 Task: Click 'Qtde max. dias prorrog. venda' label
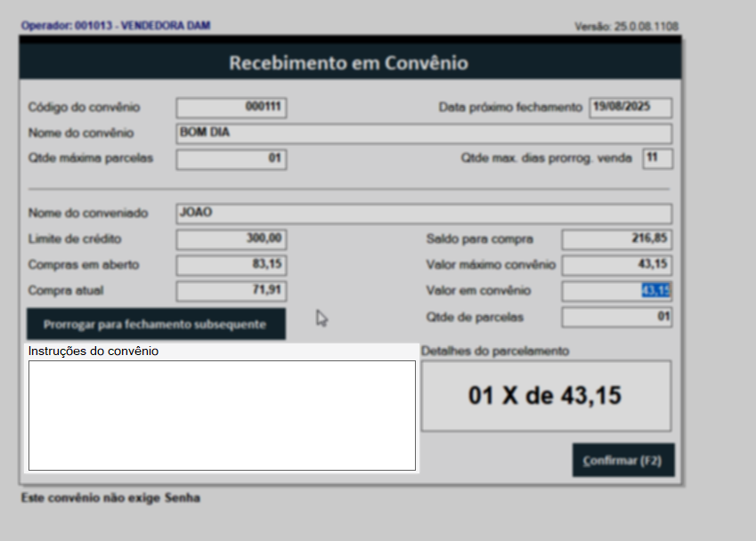(x=546, y=158)
